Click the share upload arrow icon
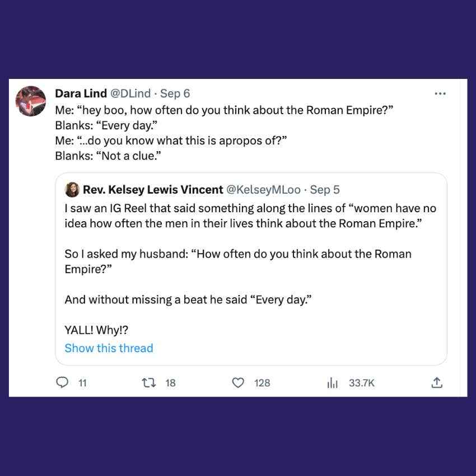The width and height of the screenshot is (476, 476). pos(437,383)
